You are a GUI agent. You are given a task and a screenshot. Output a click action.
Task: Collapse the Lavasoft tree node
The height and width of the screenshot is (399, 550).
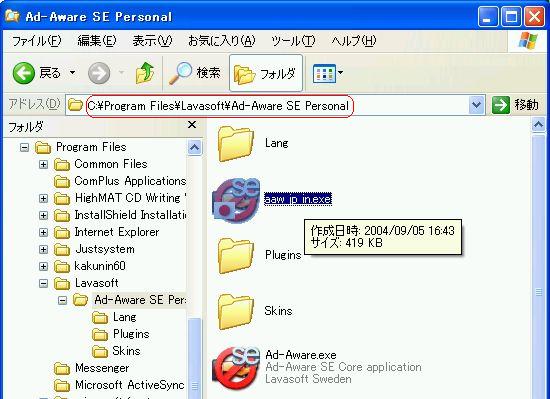[43, 283]
